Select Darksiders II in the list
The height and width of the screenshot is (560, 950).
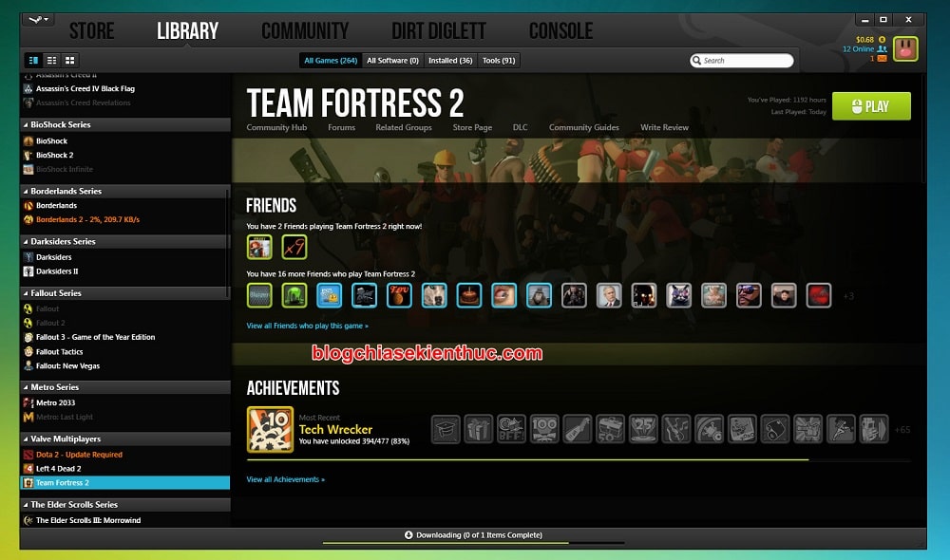(58, 271)
